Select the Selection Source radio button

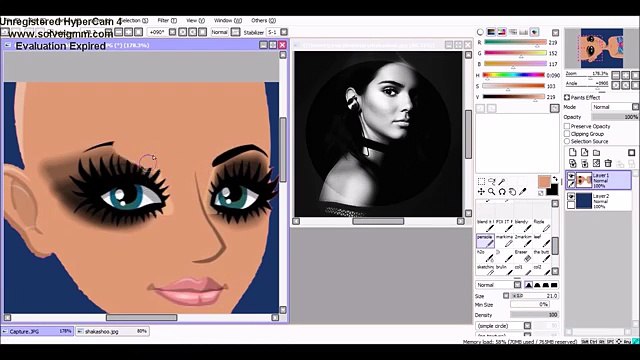(x=567, y=141)
